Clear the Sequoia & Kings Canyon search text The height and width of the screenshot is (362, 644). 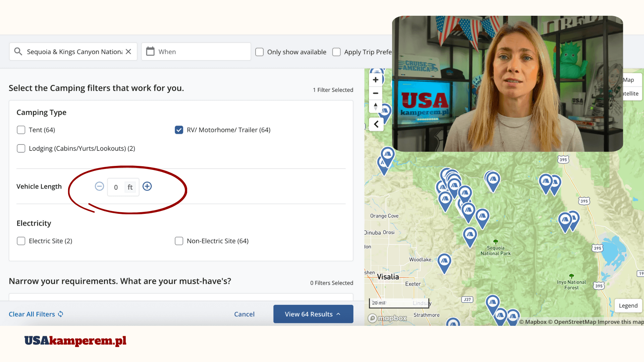[128, 52]
